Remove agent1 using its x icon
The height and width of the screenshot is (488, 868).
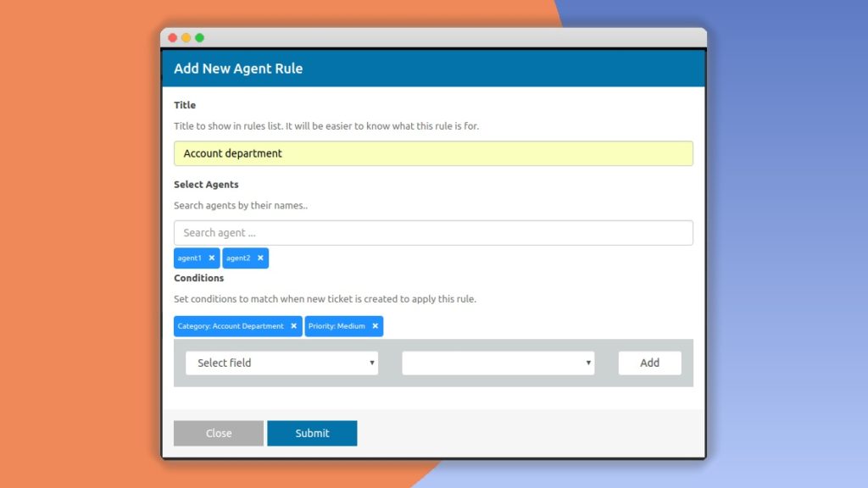click(211, 258)
